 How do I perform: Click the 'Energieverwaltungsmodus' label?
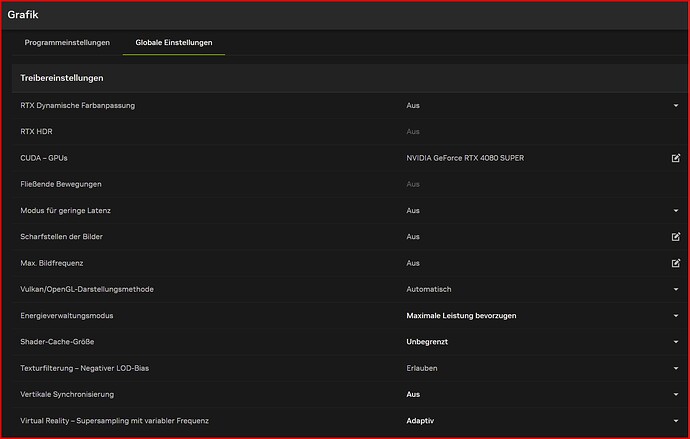pos(66,316)
